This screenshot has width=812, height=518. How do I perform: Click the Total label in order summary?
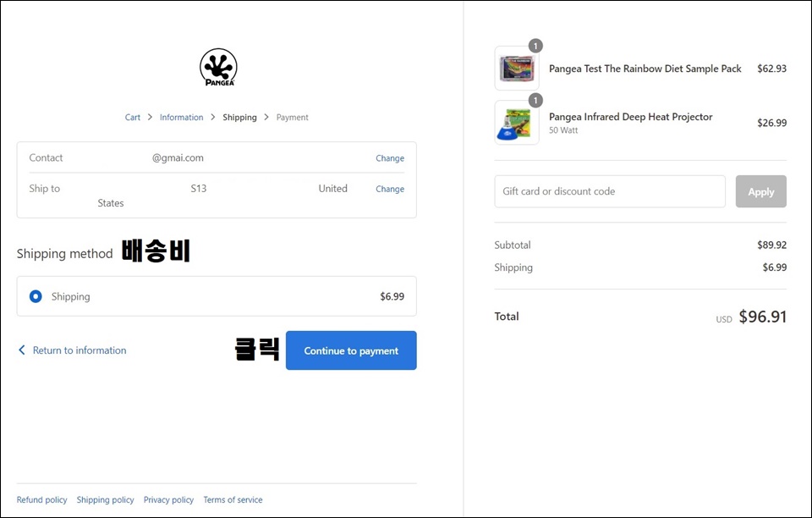[x=507, y=317]
